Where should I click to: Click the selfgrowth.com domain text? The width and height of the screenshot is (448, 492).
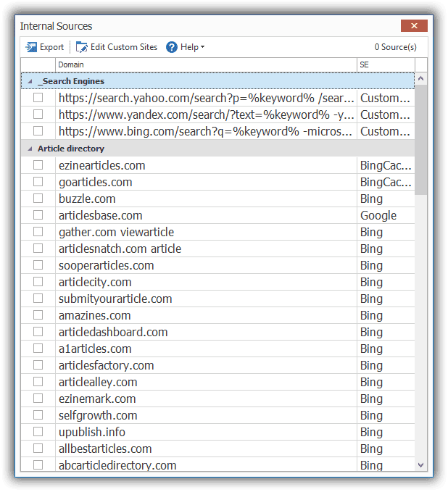click(x=98, y=415)
